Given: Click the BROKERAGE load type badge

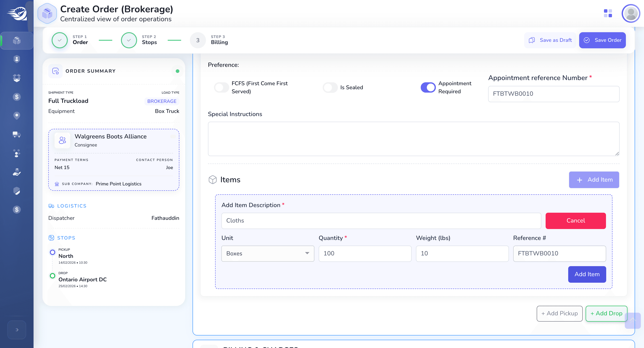Looking at the screenshot, I should click(162, 101).
